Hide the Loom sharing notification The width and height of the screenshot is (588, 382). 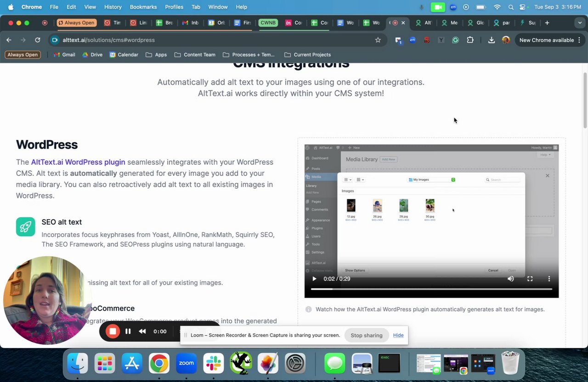(x=398, y=335)
